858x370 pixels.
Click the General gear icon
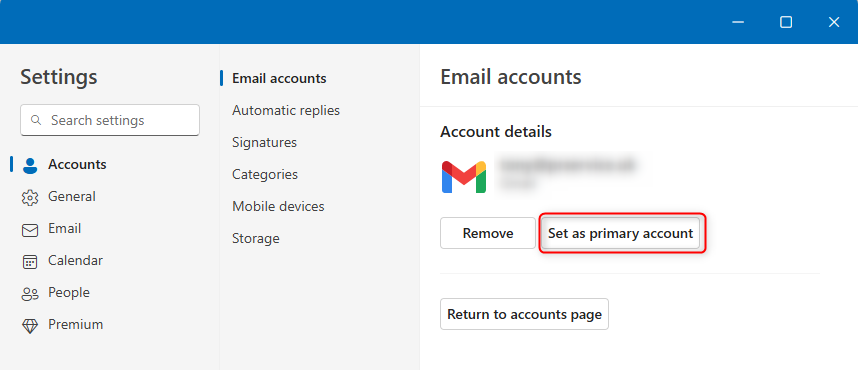click(x=30, y=198)
